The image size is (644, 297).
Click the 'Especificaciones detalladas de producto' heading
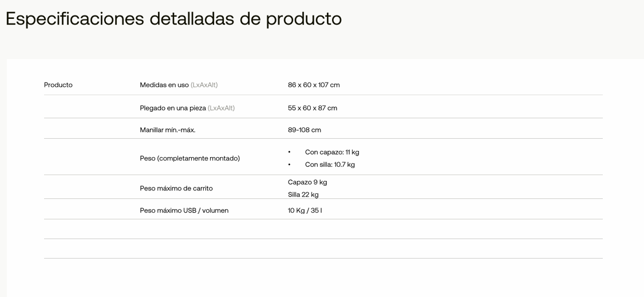[x=173, y=19]
